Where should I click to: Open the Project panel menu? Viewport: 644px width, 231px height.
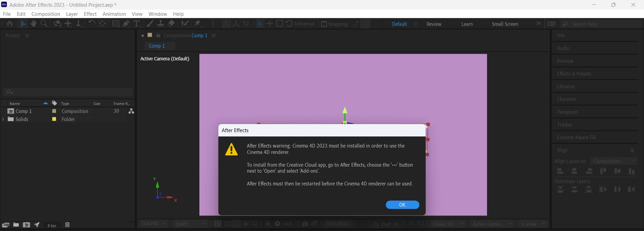(27, 36)
